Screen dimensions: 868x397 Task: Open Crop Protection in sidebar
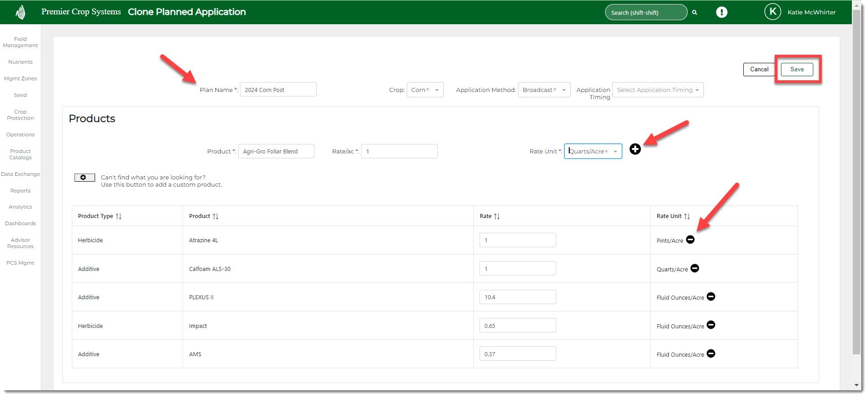coord(20,115)
